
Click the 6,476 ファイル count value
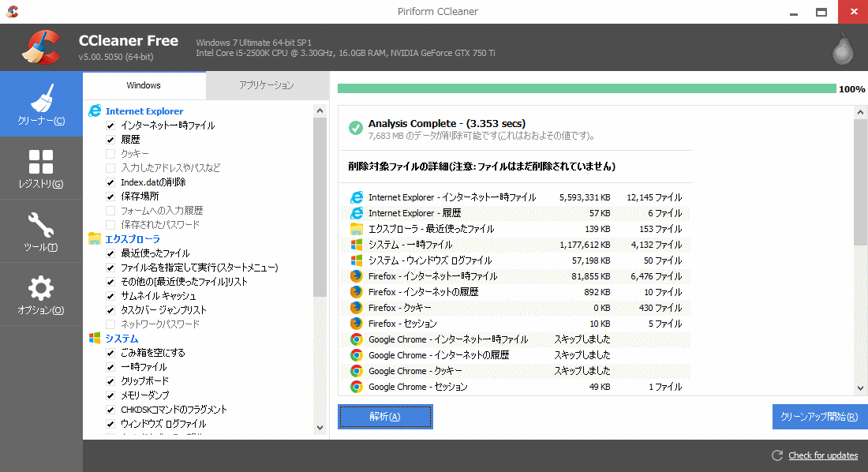(656, 276)
